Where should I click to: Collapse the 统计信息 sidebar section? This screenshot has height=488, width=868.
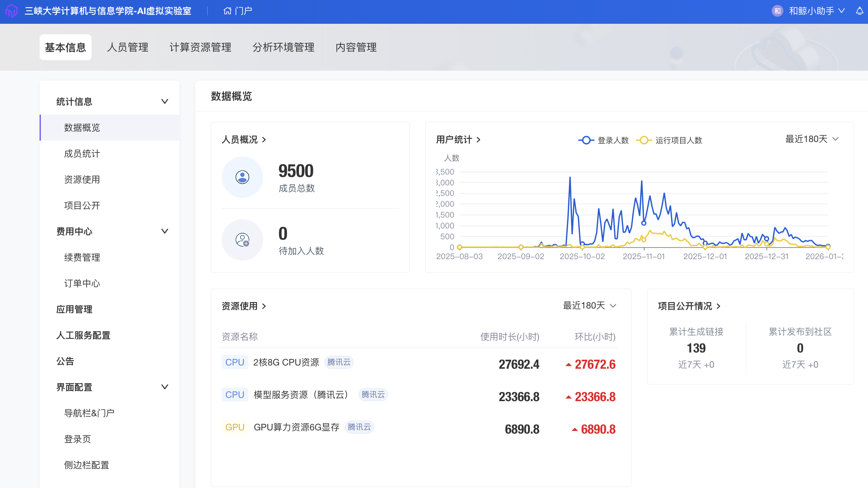coord(164,102)
